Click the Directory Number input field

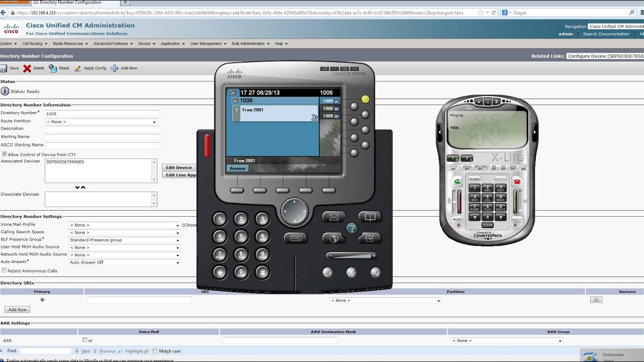102,114
